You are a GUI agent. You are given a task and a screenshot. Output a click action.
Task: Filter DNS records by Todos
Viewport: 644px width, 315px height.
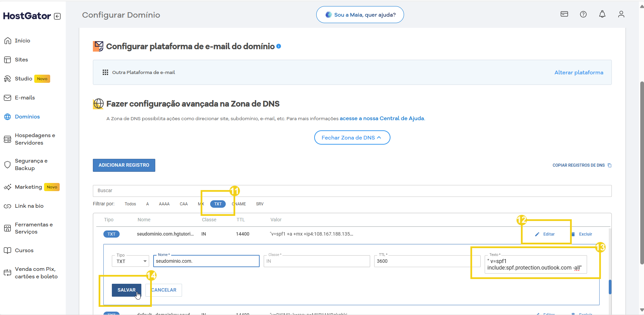pos(130,204)
